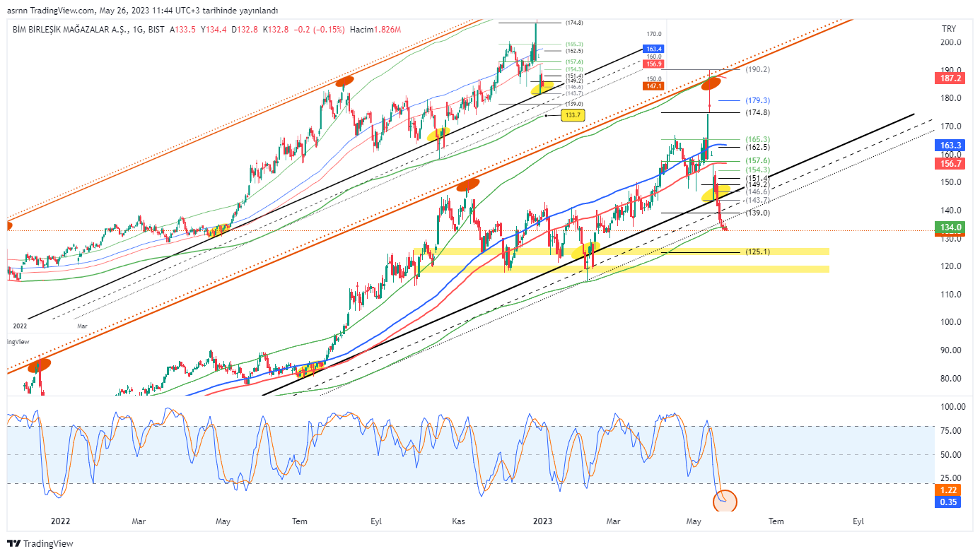Click the (125.1) support level label
The image size is (980, 556).
click(x=757, y=252)
